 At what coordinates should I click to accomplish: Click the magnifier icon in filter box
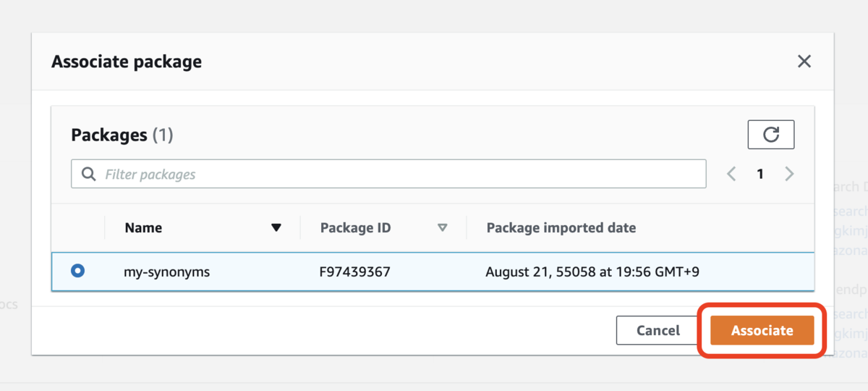click(90, 175)
